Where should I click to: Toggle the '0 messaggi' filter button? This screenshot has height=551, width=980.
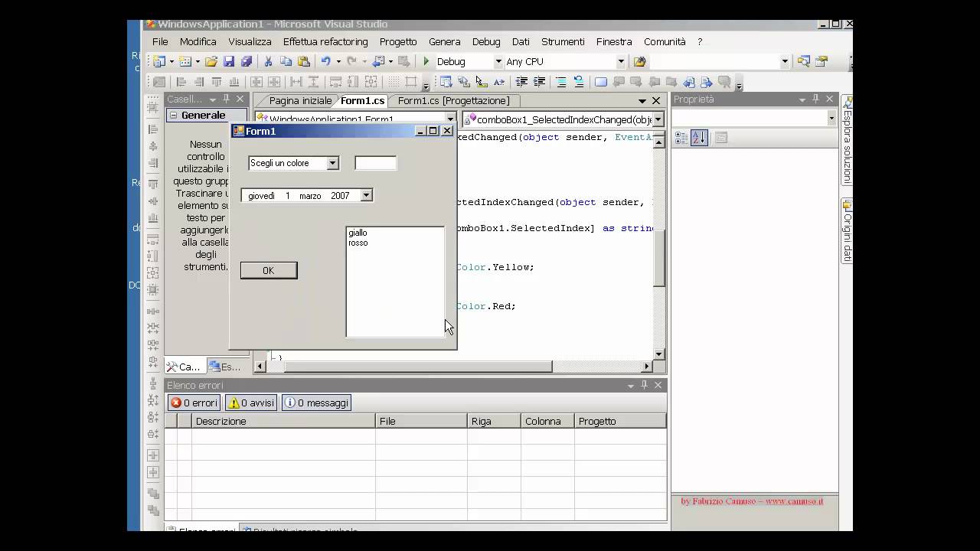coord(316,403)
